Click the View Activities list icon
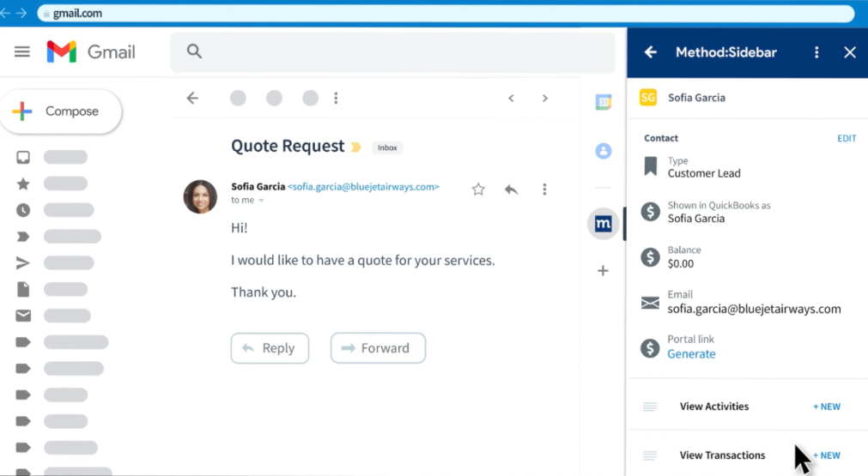The image size is (868, 476). click(x=650, y=407)
